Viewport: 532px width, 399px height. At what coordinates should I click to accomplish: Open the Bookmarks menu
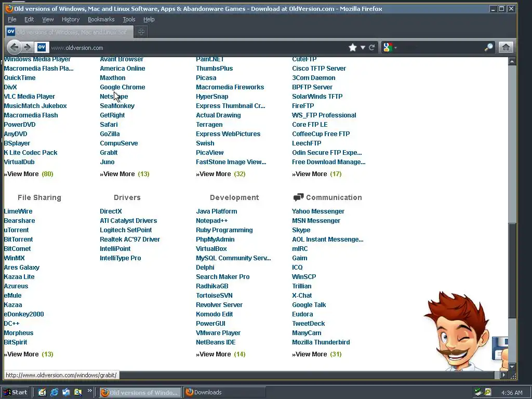coord(101,19)
